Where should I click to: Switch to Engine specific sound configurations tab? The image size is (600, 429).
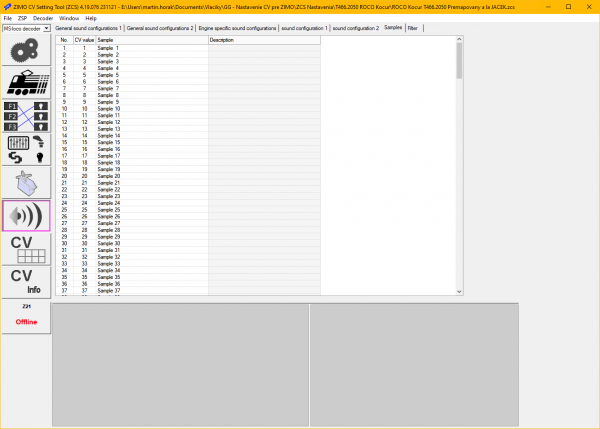237,28
